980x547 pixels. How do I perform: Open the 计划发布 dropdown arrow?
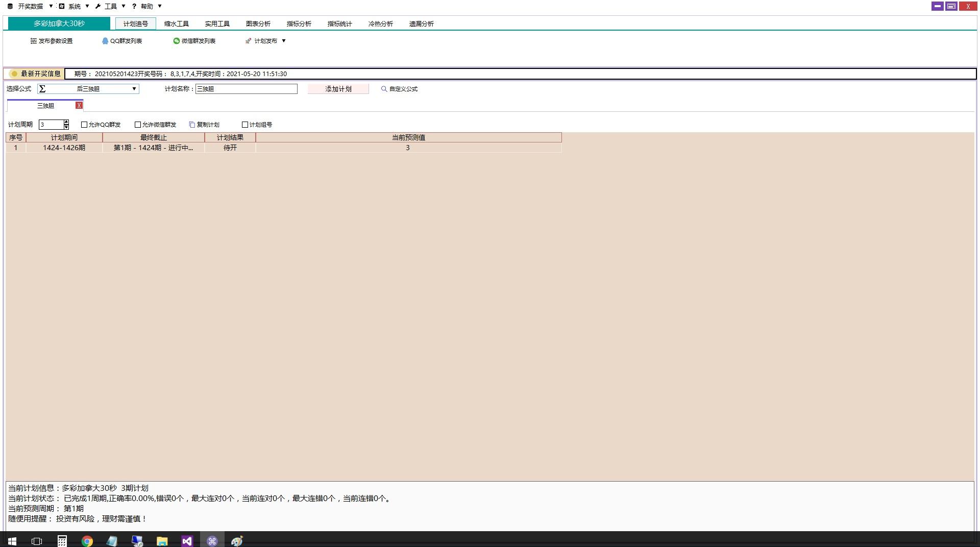coord(284,41)
